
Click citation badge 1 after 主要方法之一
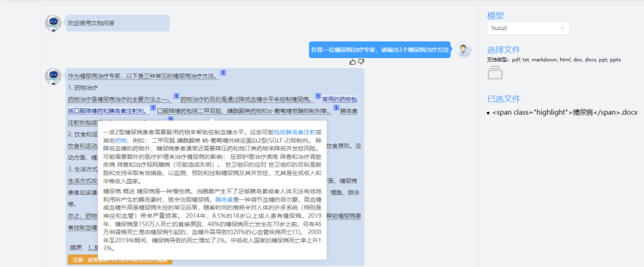pyautogui.click(x=176, y=96)
